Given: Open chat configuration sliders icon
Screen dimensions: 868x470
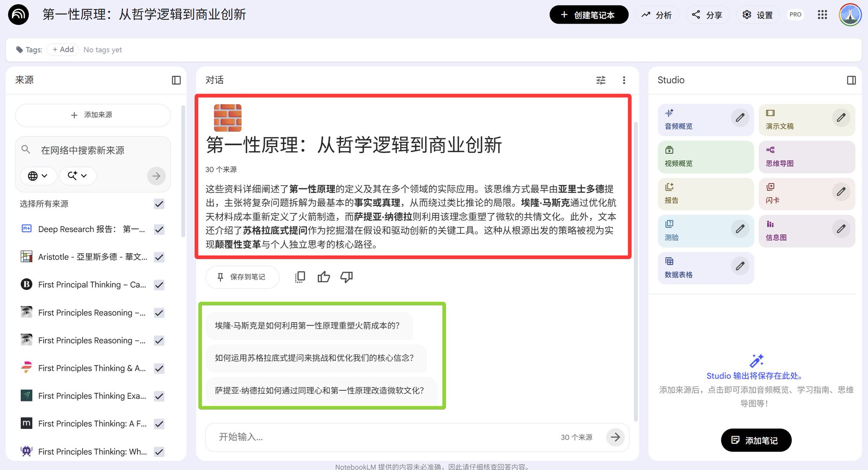Looking at the screenshot, I should 601,80.
